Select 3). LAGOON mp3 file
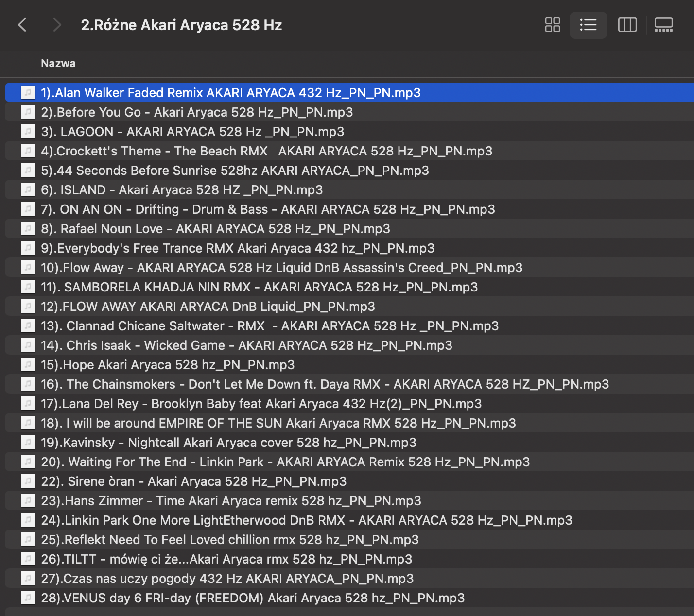 pyautogui.click(x=192, y=132)
